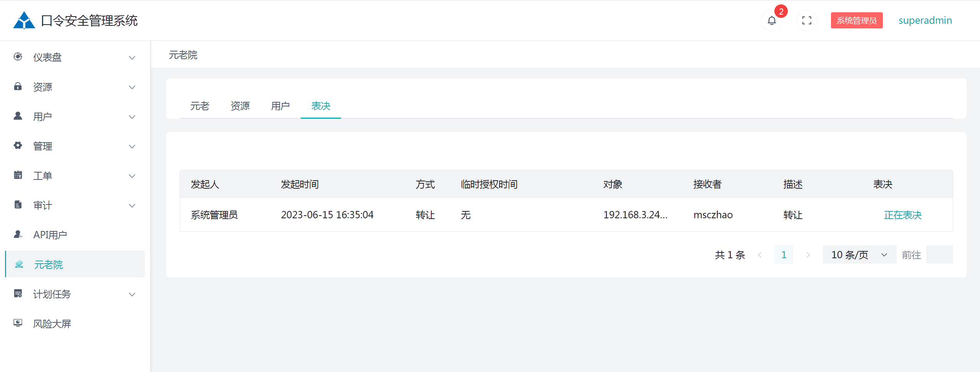The width and height of the screenshot is (980, 372).
Task: Click the 前往 page number input field
Action: [x=939, y=255]
